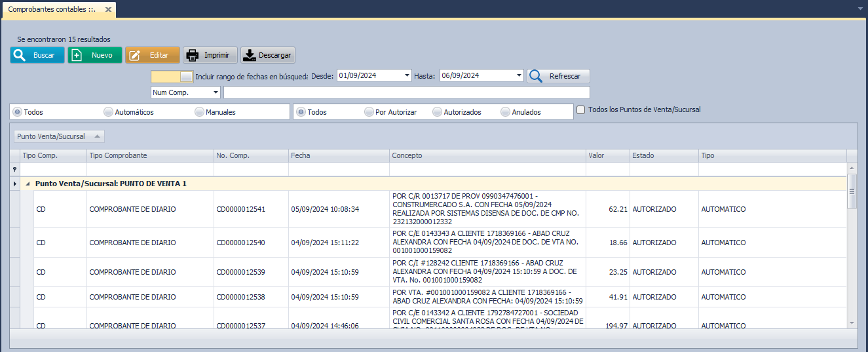Click the Punto Venta/Sucursal grouping button
This screenshot has width=868, height=352.
tap(58, 136)
